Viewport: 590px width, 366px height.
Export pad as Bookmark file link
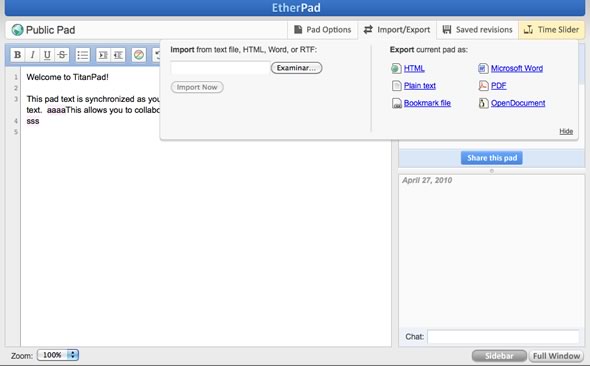[x=427, y=103]
